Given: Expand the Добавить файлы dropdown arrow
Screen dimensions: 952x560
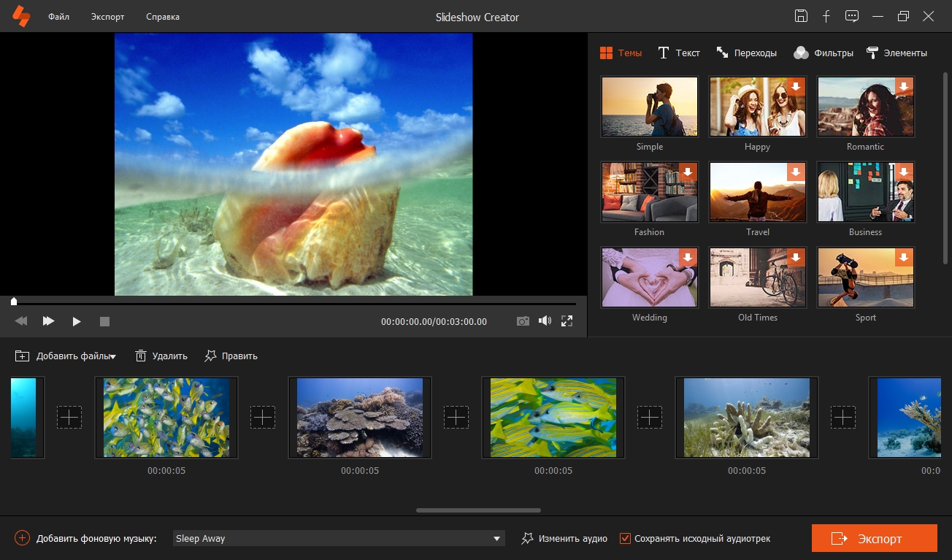Looking at the screenshot, I should tap(113, 357).
